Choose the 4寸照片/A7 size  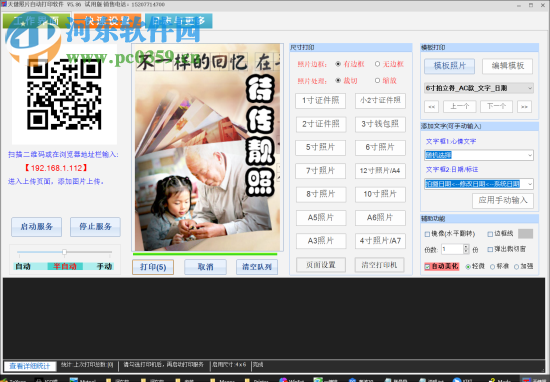pos(381,241)
